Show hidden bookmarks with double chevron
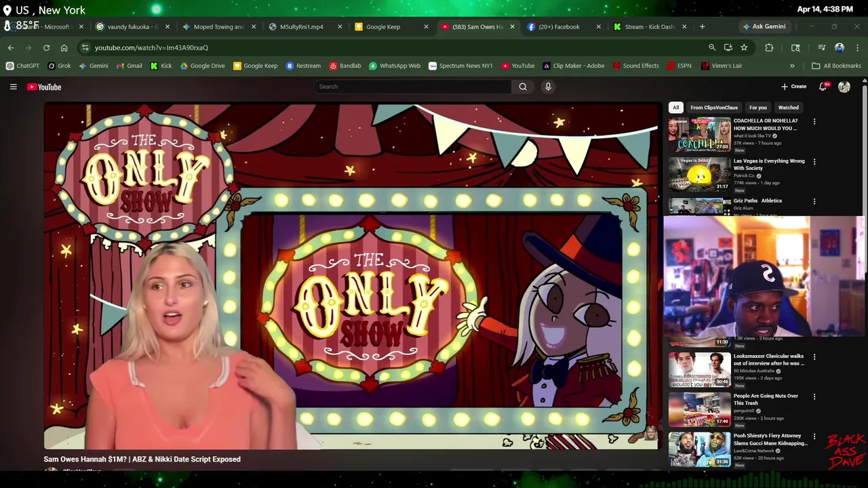868x488 pixels. click(x=792, y=66)
